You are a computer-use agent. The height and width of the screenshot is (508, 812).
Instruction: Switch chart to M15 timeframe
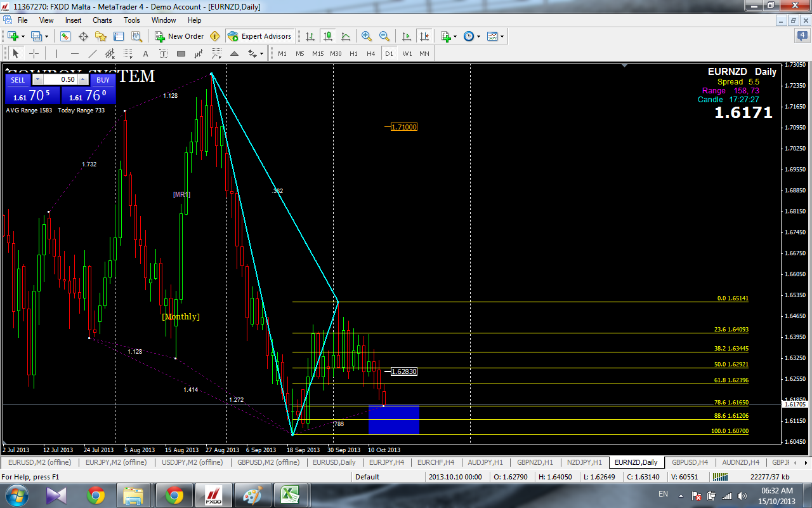click(318, 53)
